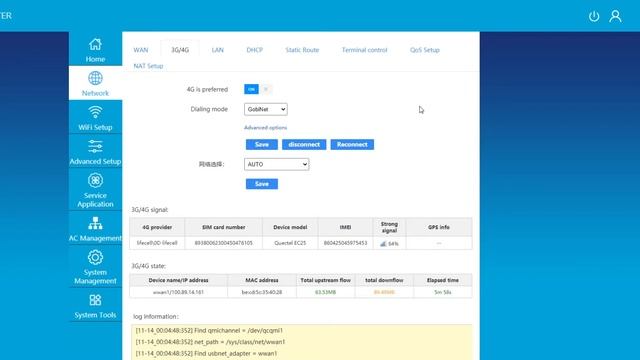Click the total downflow value cell

tap(384, 292)
